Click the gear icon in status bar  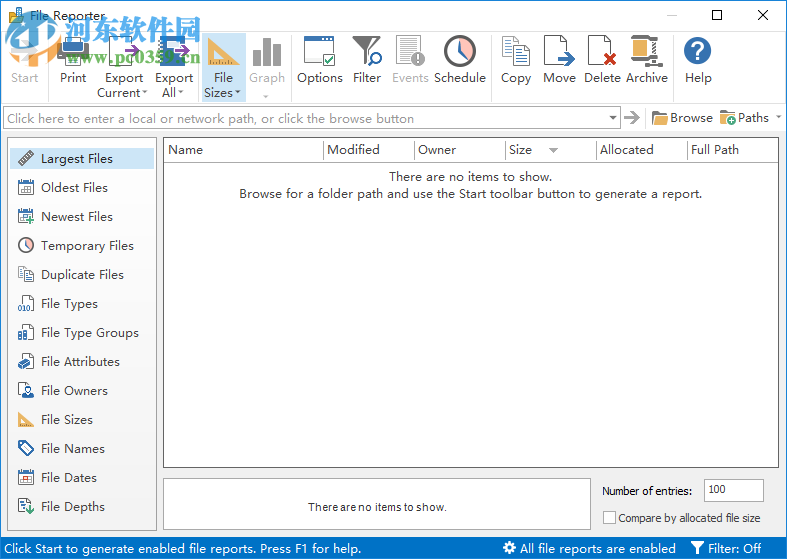click(x=509, y=548)
